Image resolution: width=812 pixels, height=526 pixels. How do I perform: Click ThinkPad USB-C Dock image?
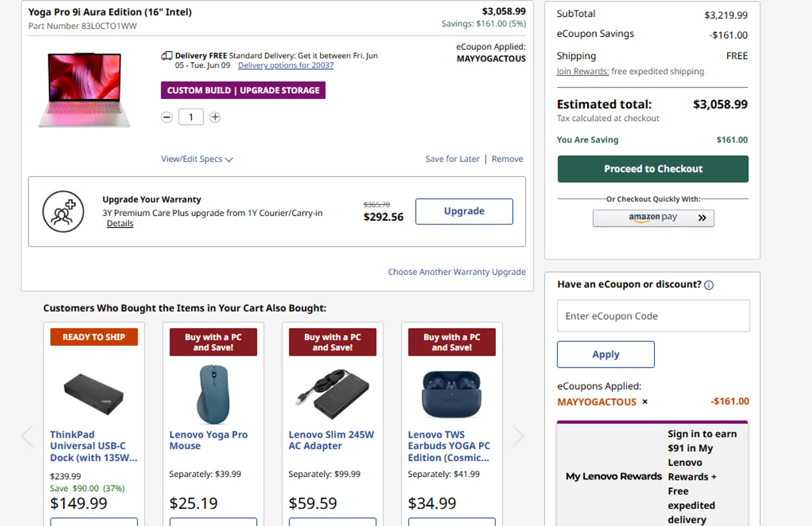(94, 394)
